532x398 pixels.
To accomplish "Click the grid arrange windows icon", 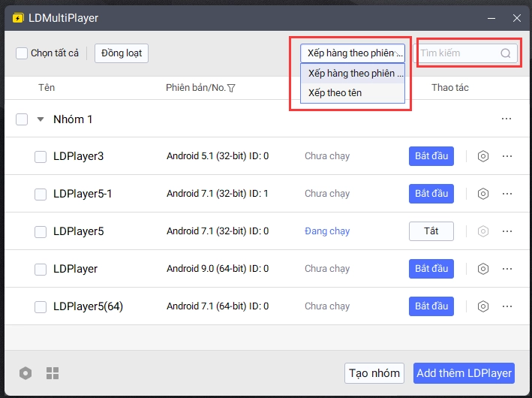I will (53, 373).
